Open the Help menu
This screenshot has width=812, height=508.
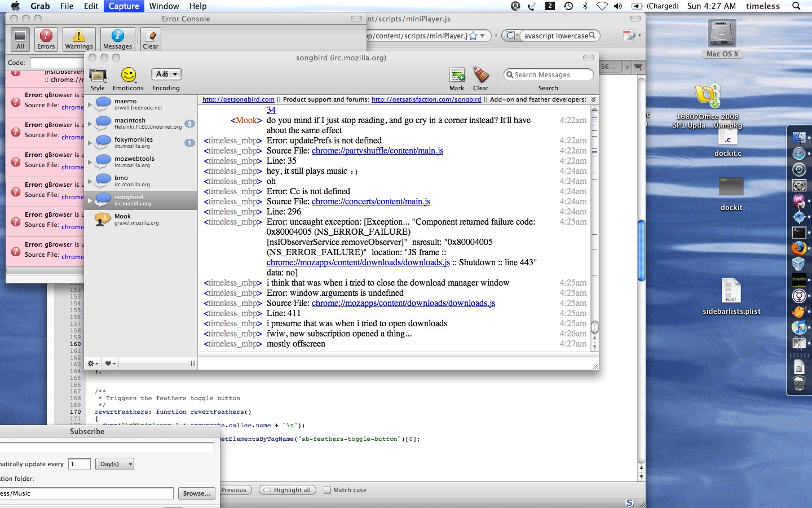click(x=197, y=6)
